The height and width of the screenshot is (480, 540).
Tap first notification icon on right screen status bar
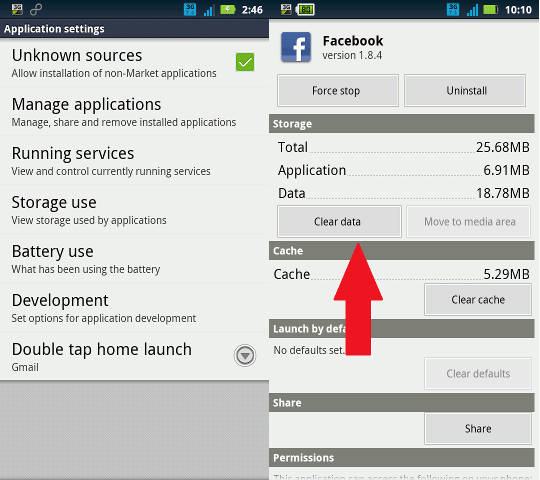pos(286,10)
